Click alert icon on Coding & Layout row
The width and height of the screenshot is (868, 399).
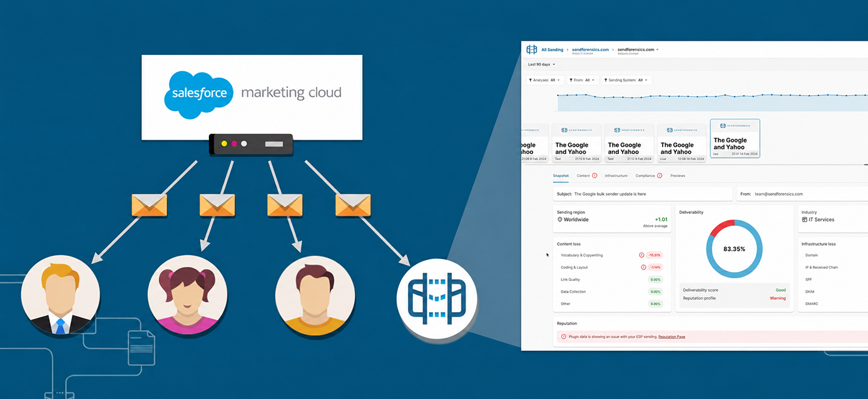click(x=643, y=267)
